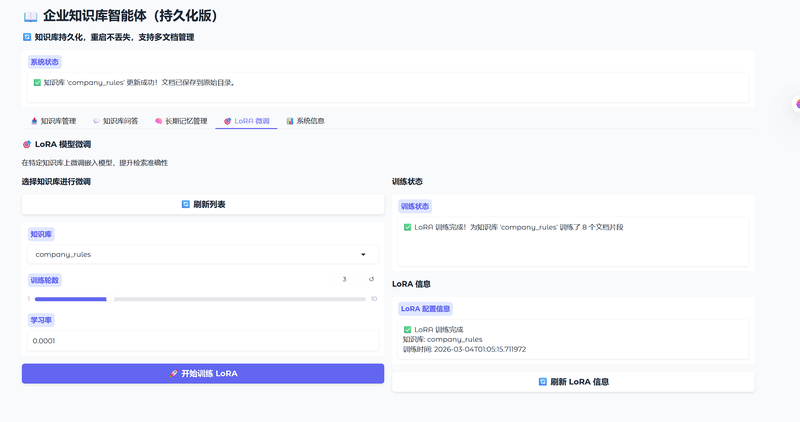The height and width of the screenshot is (422, 800).
Task: Select the LoRA 微调 tab
Action: 246,121
